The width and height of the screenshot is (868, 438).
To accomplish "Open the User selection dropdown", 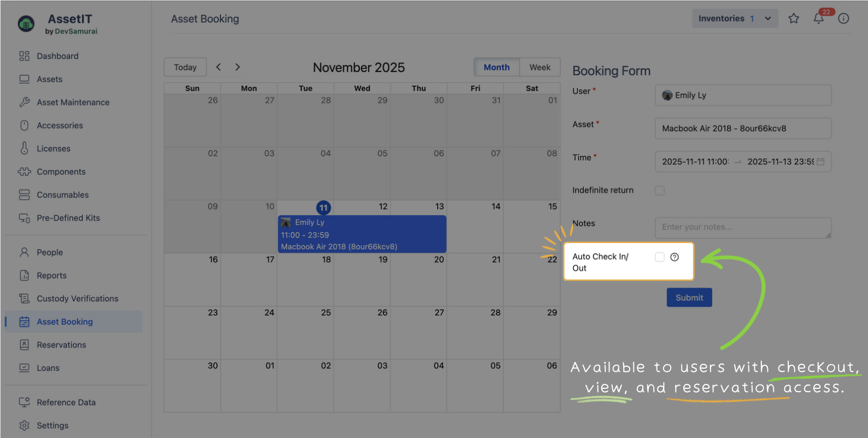I will coord(743,95).
